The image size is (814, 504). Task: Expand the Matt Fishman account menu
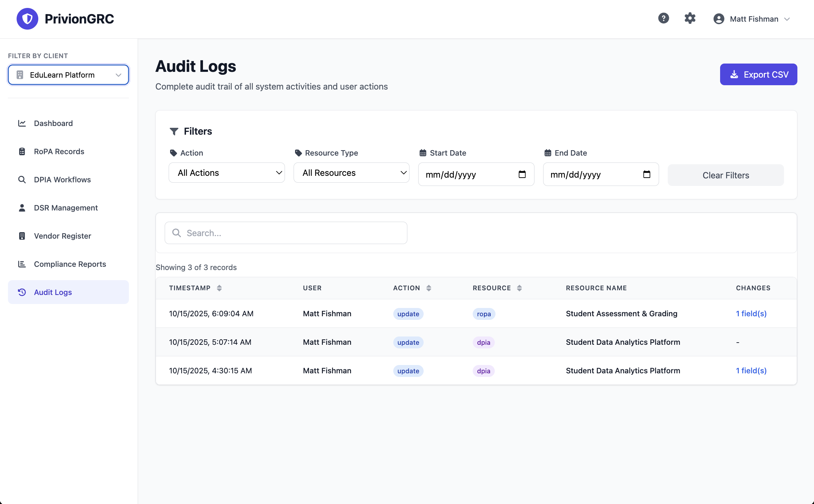tap(787, 19)
